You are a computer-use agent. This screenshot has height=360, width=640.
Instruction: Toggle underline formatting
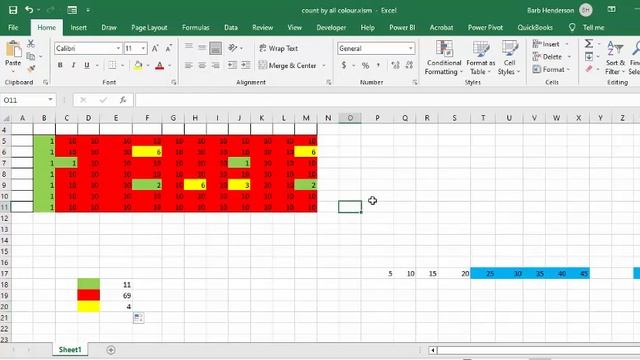click(87, 65)
